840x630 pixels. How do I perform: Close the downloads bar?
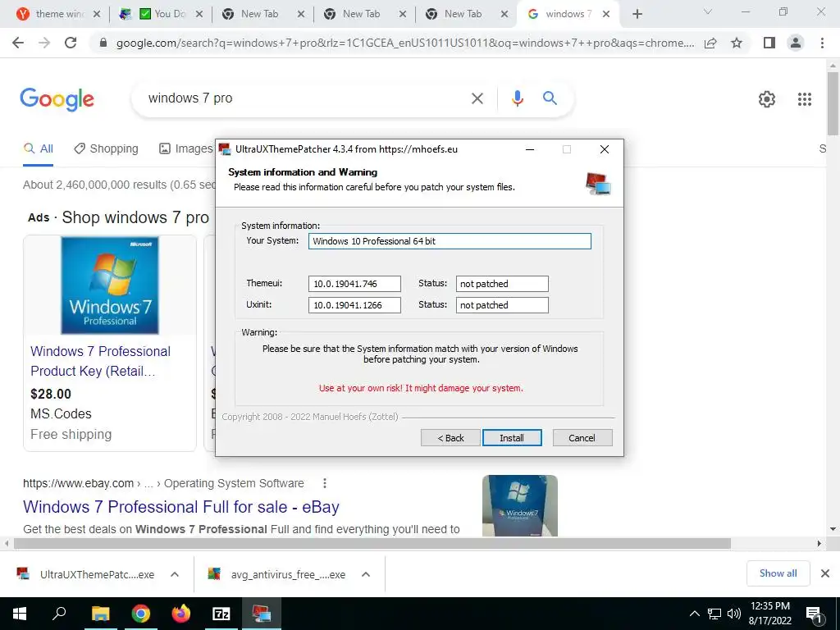[x=825, y=573]
